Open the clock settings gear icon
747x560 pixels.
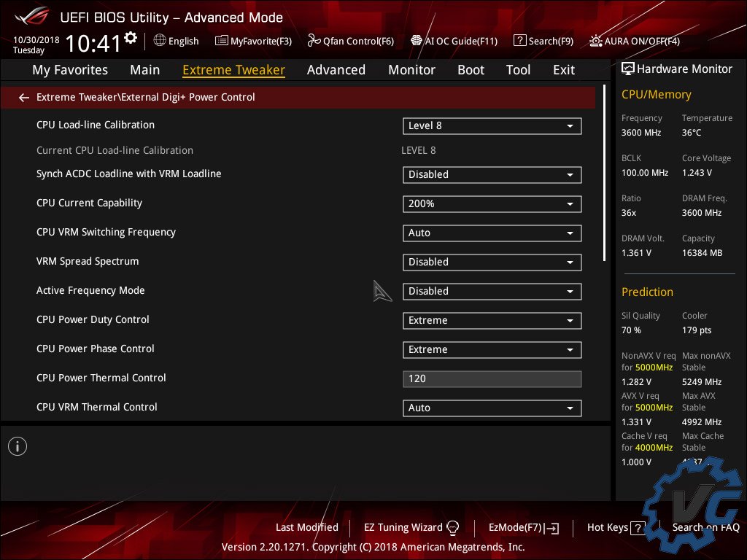coord(131,38)
